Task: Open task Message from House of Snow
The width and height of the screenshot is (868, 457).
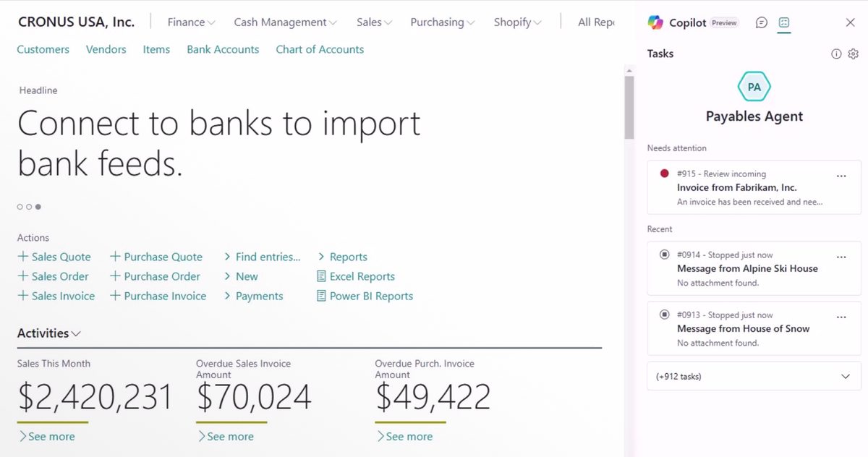Action: [754, 328]
